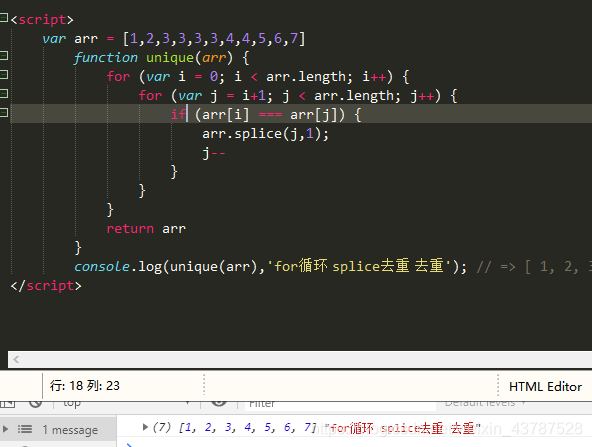This screenshot has width=592, height=447.
Task: Expand the '1 message' sidebar group arrow
Action: click(5, 429)
